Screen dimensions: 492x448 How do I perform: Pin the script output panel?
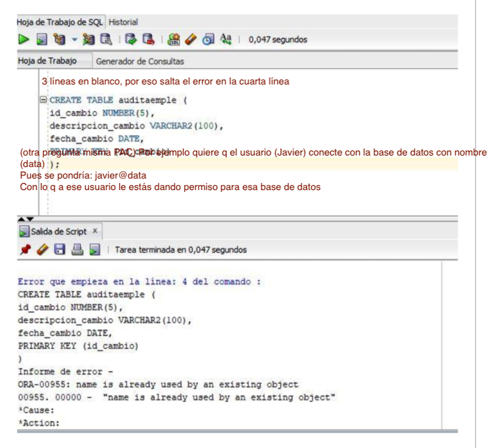tap(25, 250)
